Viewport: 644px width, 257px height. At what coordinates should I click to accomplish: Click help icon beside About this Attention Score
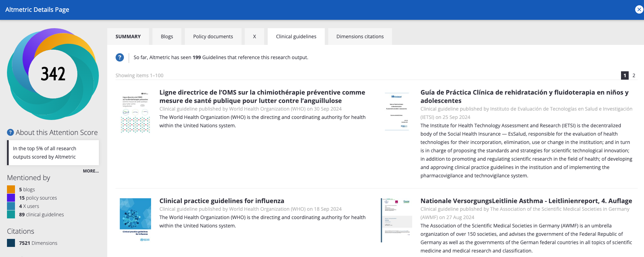point(10,132)
